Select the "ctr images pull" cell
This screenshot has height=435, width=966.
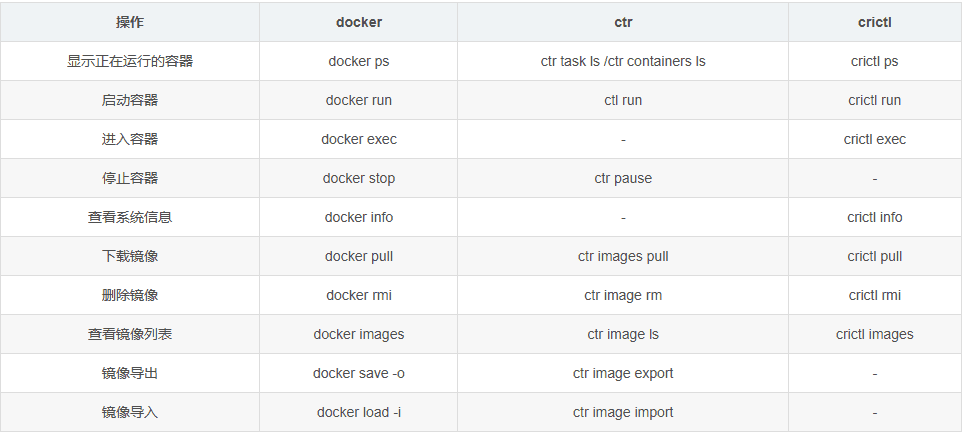click(x=622, y=256)
